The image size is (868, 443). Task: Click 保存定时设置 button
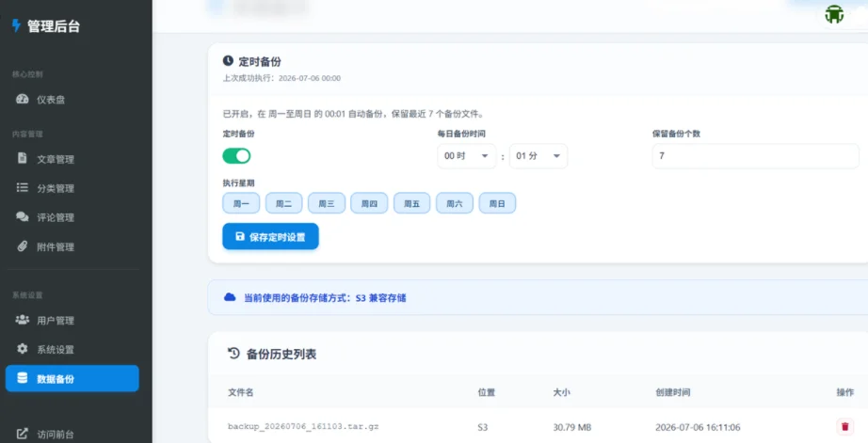click(271, 237)
